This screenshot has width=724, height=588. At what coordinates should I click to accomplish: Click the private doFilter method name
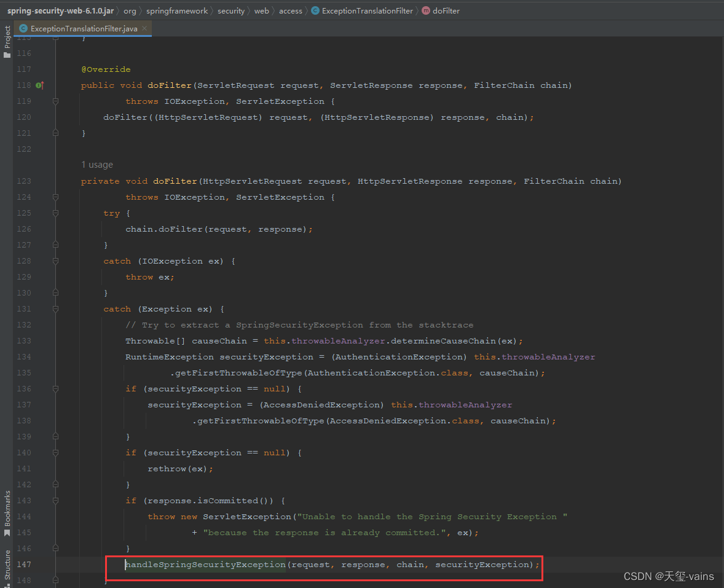pos(175,181)
